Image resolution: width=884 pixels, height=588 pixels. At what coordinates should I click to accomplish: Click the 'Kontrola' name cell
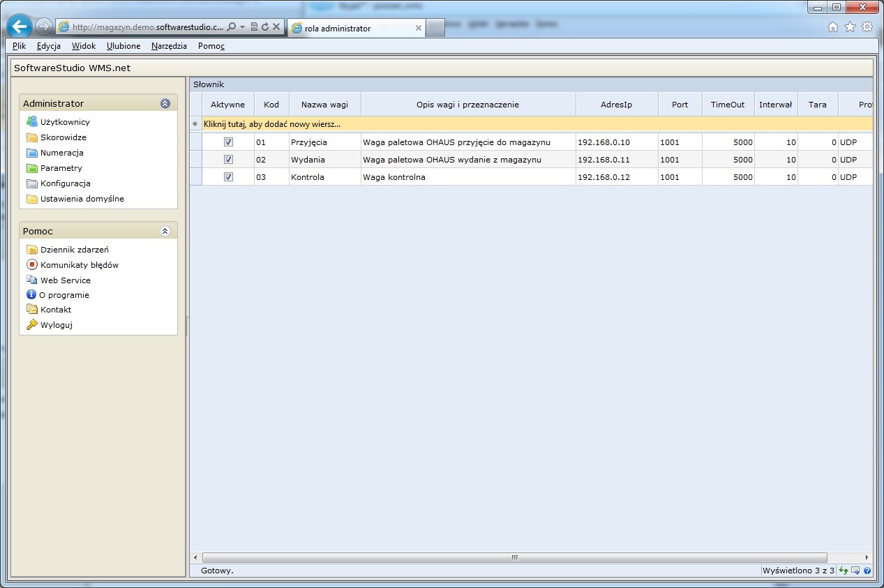click(x=325, y=176)
